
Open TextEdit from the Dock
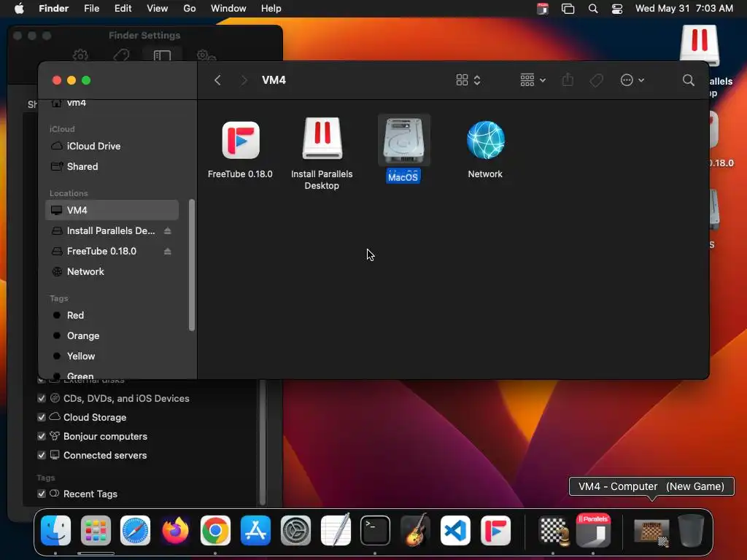click(336, 530)
